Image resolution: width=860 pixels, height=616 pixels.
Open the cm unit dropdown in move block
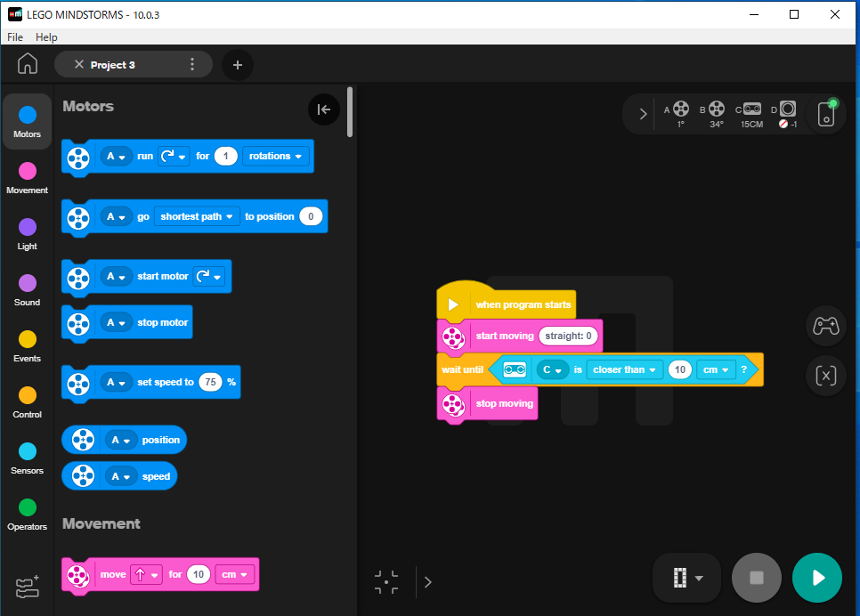(x=235, y=575)
